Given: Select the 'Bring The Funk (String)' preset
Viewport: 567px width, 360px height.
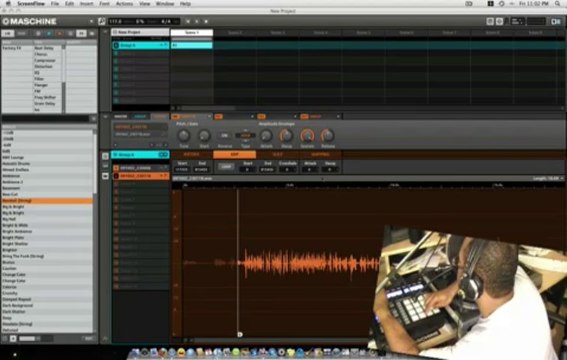Looking at the screenshot, I should 23,256.
